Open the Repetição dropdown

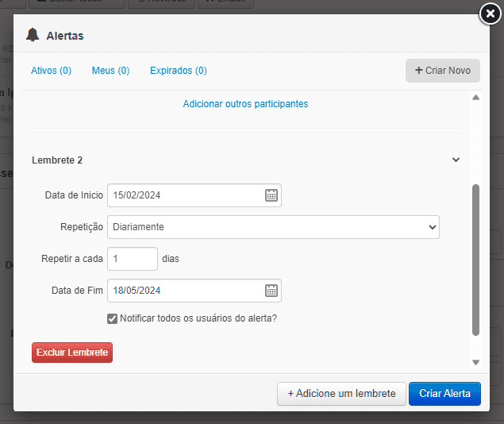(273, 227)
